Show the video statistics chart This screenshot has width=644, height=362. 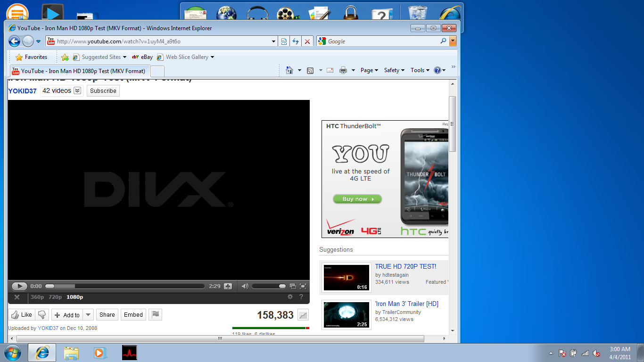303,315
